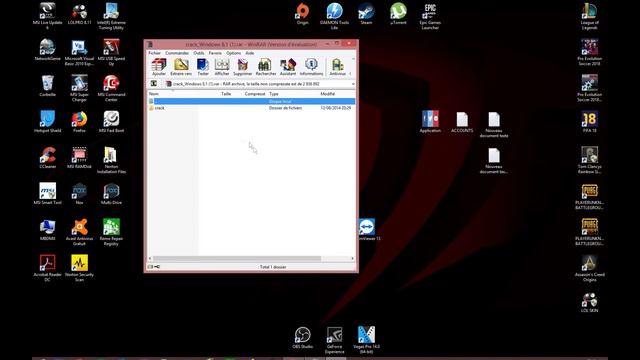Click the Extraire vers toolbar icon
Viewport: 640px width, 360px height.
[x=181, y=67]
